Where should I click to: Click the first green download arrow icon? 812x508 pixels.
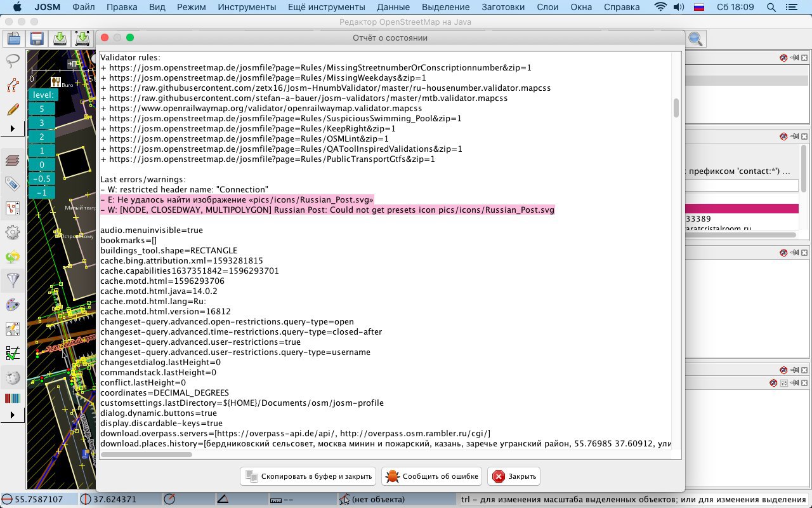pyautogui.click(x=60, y=39)
